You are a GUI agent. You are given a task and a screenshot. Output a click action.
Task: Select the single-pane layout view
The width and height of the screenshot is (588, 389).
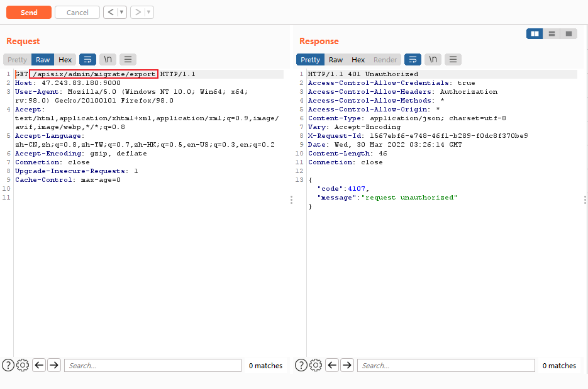(x=569, y=33)
